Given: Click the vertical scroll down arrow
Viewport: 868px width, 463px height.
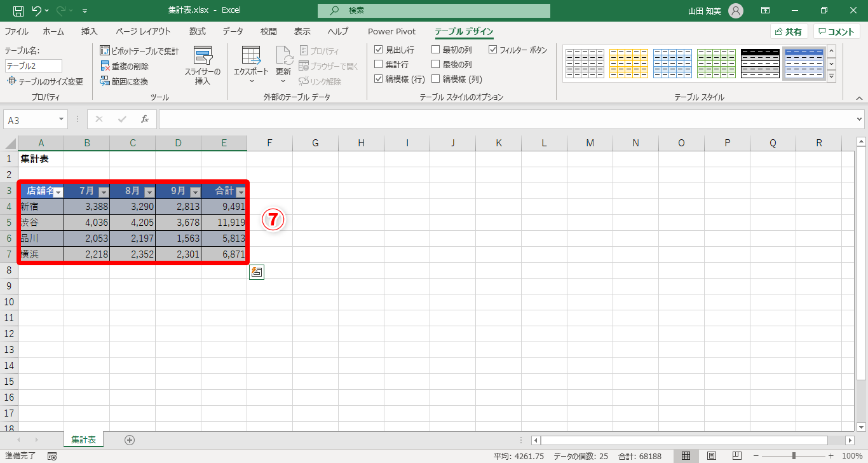Looking at the screenshot, I should 861,427.
